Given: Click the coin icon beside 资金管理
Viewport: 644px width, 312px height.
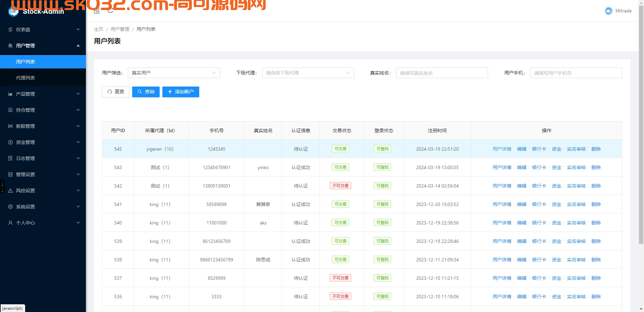Looking at the screenshot, I should [x=10, y=142].
